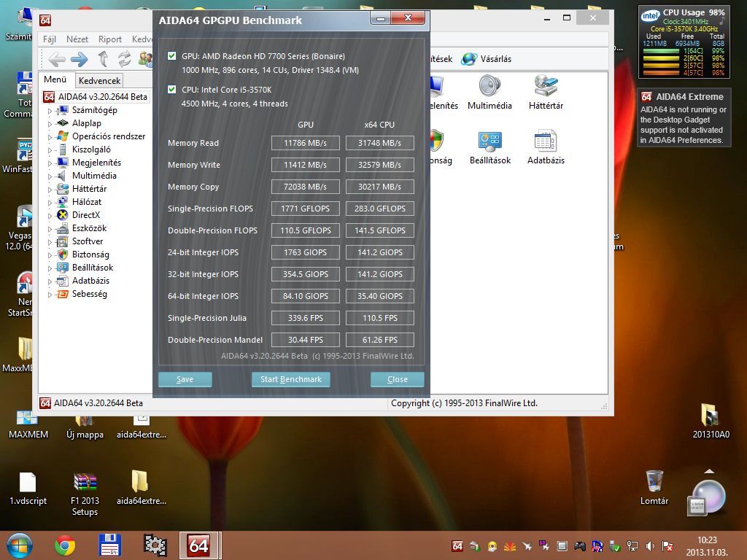Image resolution: width=747 pixels, height=560 pixels.
Task: Click the CPU Double-Precision Mandel value 61.26 FPS
Action: click(x=379, y=340)
